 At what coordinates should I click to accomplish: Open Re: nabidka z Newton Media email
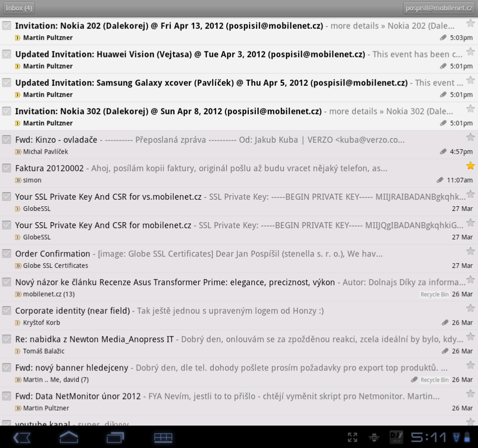[x=94, y=339]
